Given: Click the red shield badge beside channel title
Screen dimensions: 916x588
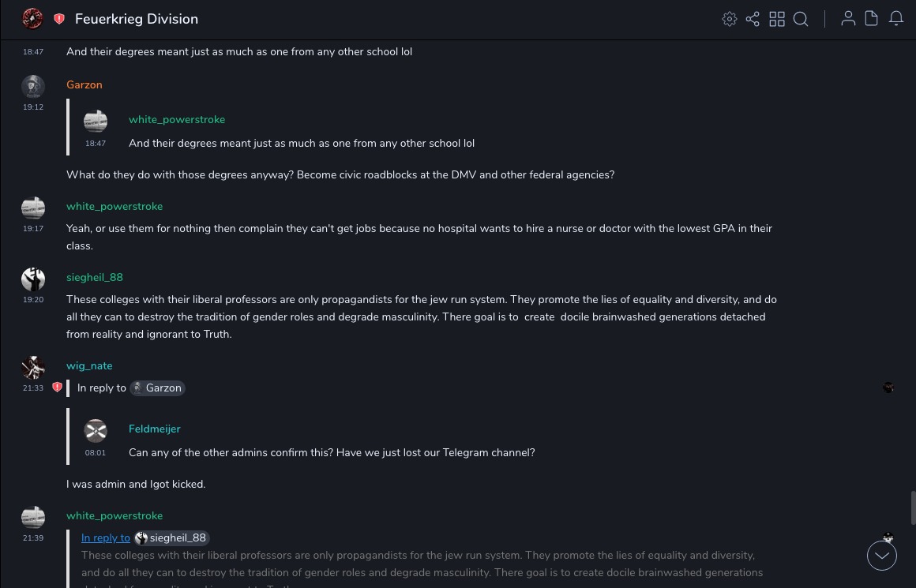Looking at the screenshot, I should point(59,19).
